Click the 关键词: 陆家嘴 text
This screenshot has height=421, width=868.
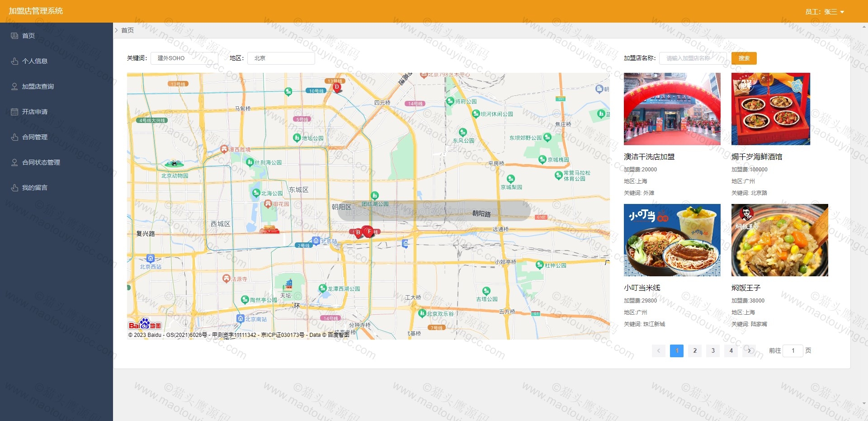[749, 324]
